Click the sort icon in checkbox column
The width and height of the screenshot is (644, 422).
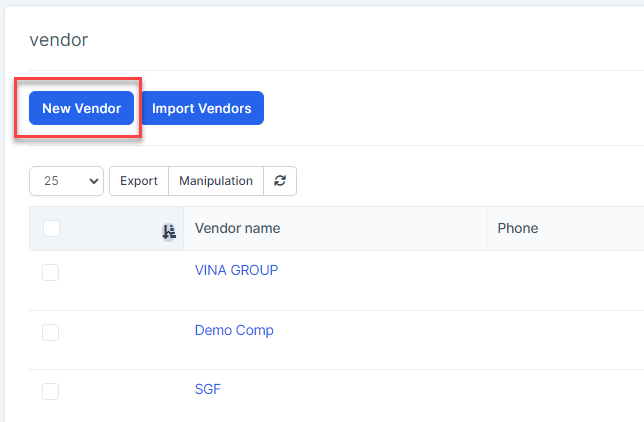pyautogui.click(x=169, y=231)
